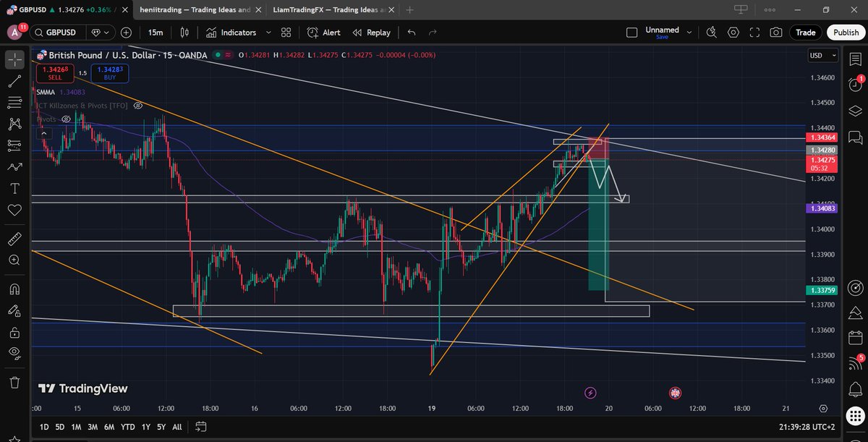Undo the last chart action
868x442 pixels.
pos(412,33)
